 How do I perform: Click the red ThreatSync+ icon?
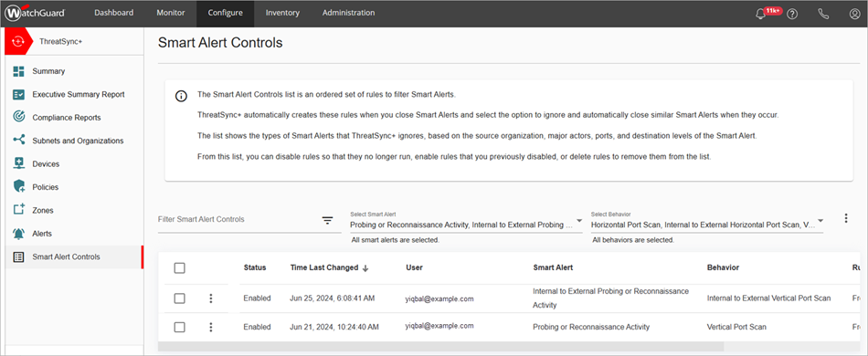pos(19,41)
